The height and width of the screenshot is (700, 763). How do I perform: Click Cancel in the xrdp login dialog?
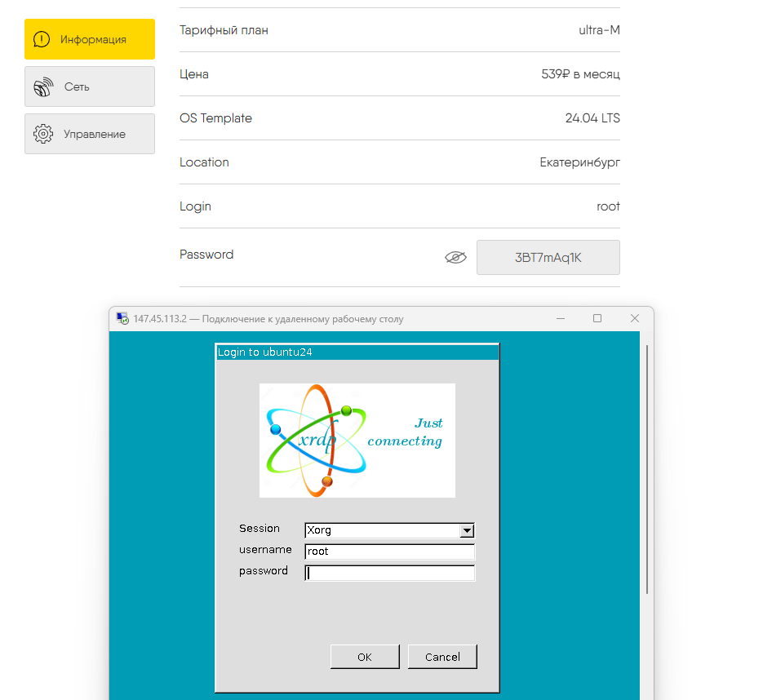point(442,657)
